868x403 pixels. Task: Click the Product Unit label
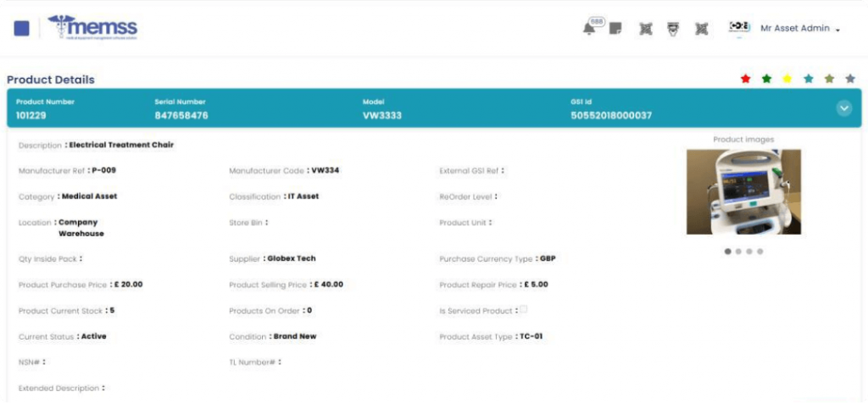pos(463,223)
